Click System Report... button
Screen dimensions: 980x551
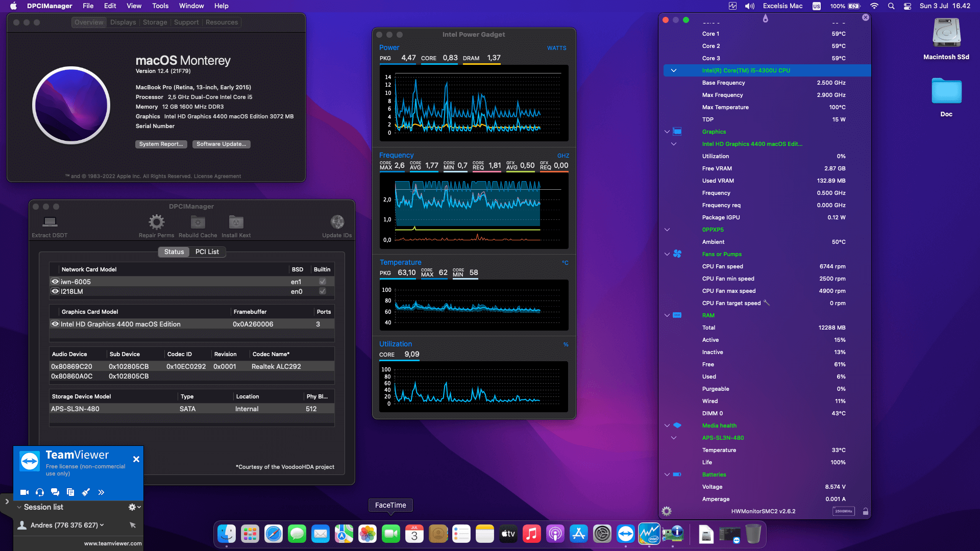coord(161,144)
